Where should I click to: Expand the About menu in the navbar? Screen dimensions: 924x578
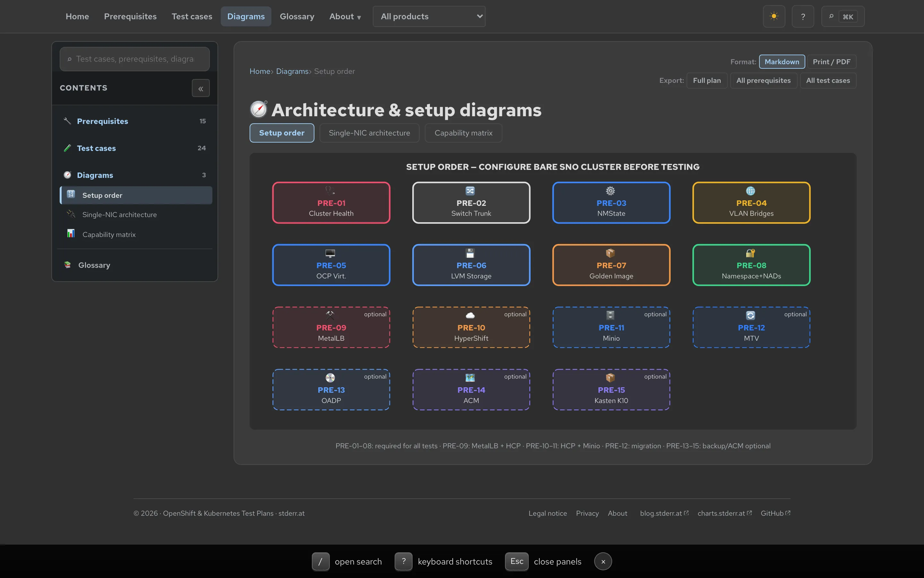(345, 16)
